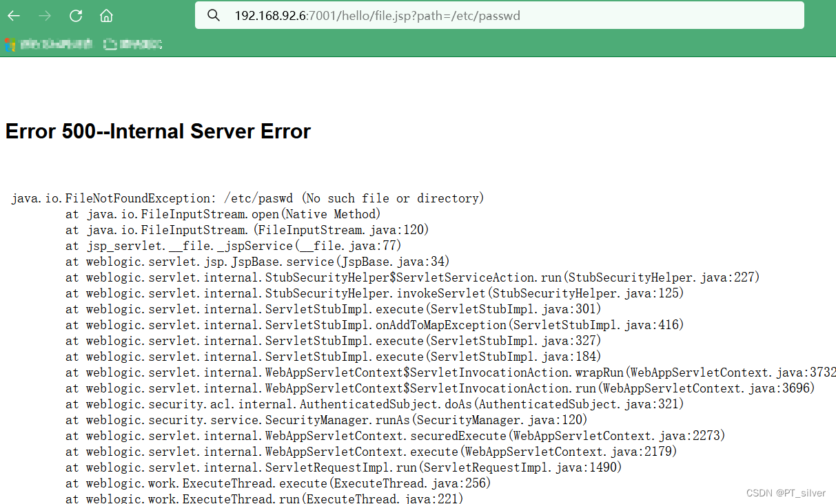Image resolution: width=836 pixels, height=504 pixels.
Task: Click the jsp_servlet.__file._jspService stack line
Action: [x=234, y=246]
